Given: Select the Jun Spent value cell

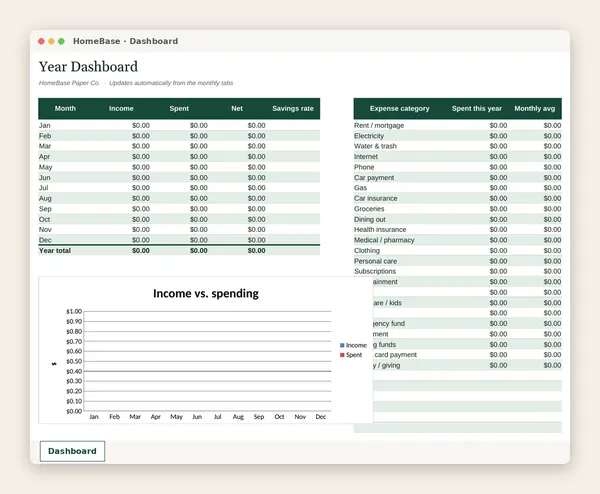Looking at the screenshot, I should click(199, 178).
